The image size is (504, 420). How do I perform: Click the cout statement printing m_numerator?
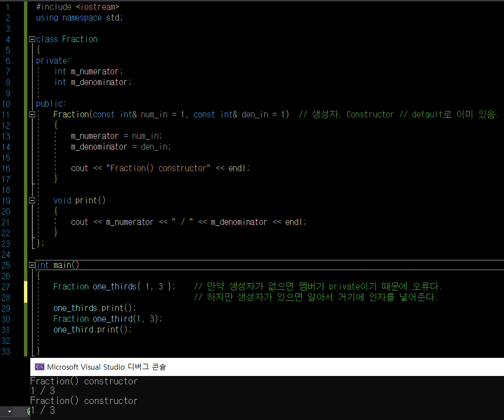pos(189,222)
